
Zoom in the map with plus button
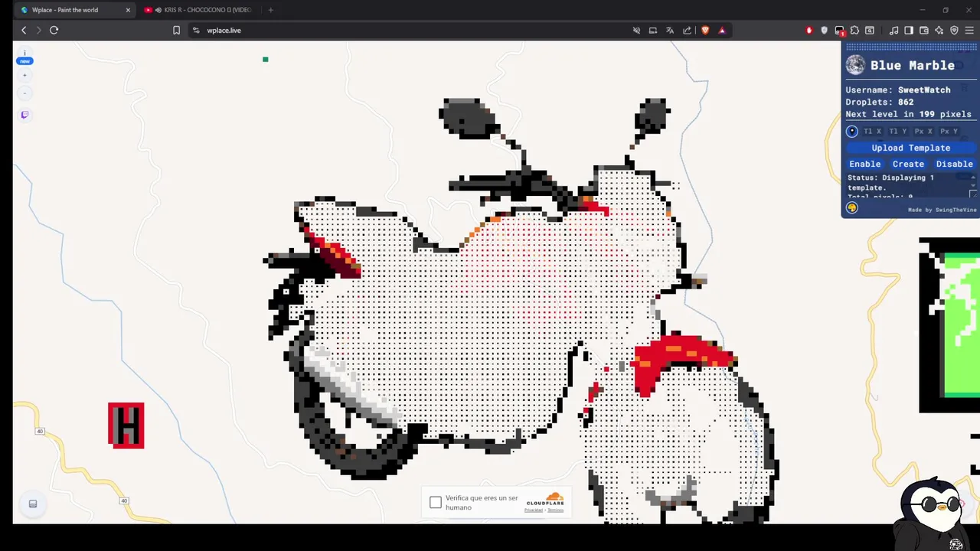[24, 75]
